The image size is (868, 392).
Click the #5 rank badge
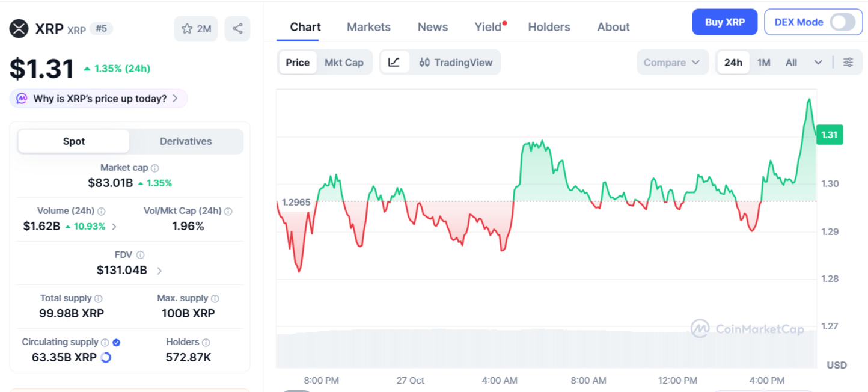(x=101, y=28)
